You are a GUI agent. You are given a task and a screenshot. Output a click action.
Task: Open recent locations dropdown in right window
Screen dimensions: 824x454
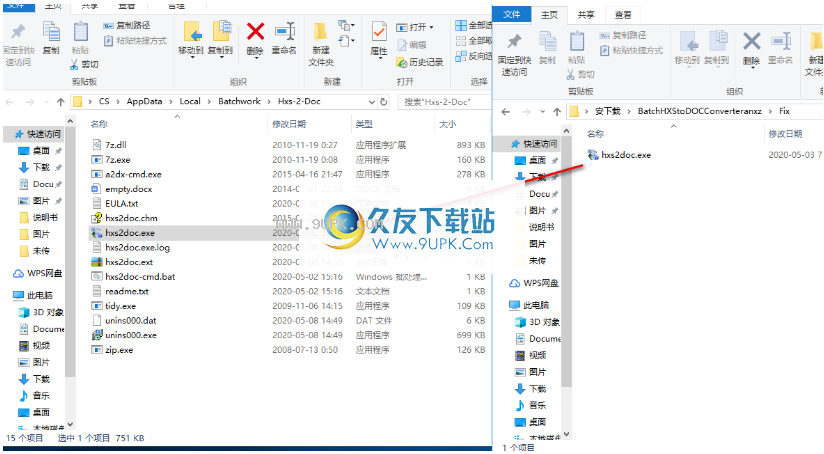(x=542, y=111)
